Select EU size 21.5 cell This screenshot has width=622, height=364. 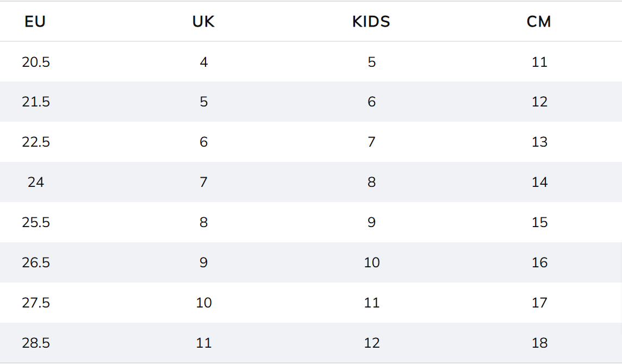(x=36, y=102)
